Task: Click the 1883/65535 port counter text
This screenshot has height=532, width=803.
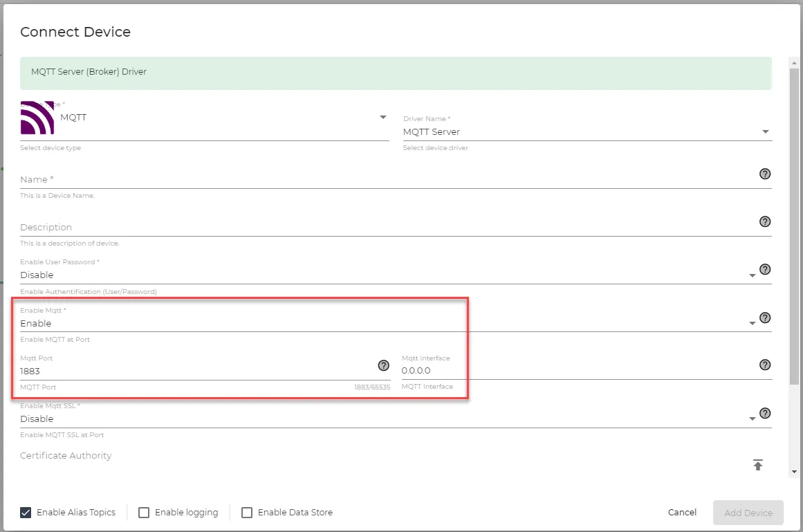Action: [372, 387]
